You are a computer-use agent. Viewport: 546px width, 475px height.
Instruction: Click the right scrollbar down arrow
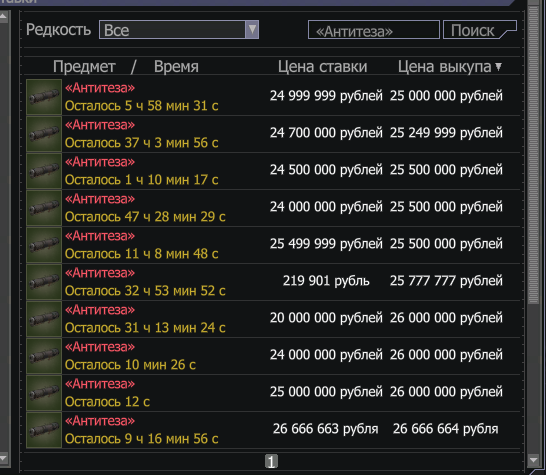point(533,460)
